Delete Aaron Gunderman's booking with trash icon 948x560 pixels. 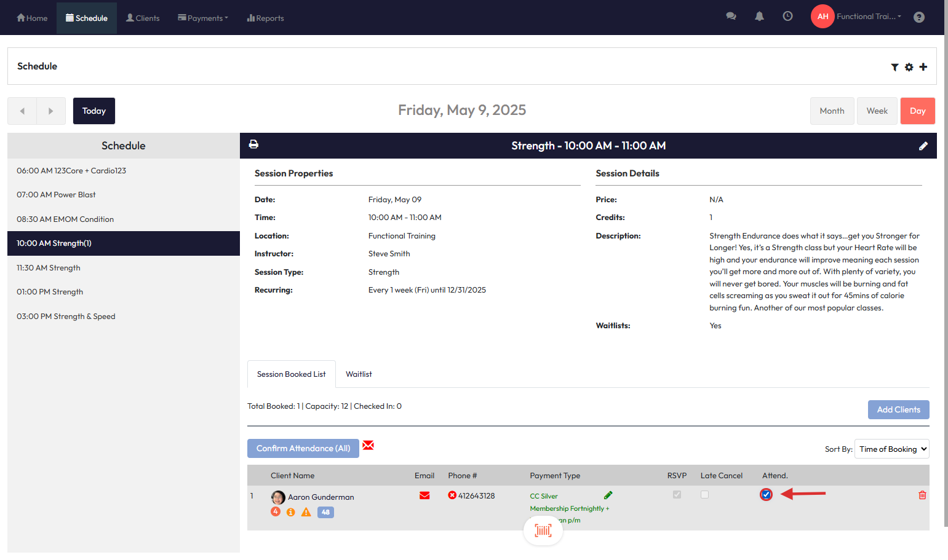click(922, 495)
